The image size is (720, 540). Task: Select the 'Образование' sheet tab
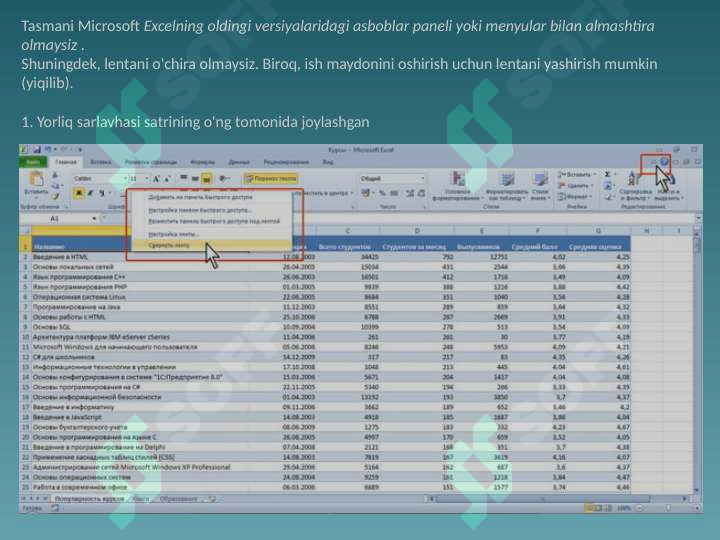pyautogui.click(x=179, y=499)
